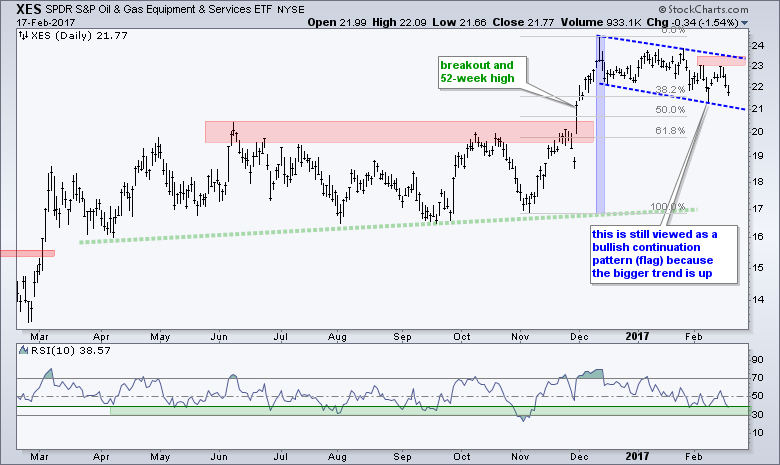This screenshot has width=780, height=465.
Task: Click the XES ticker symbol title
Action: [29, 9]
